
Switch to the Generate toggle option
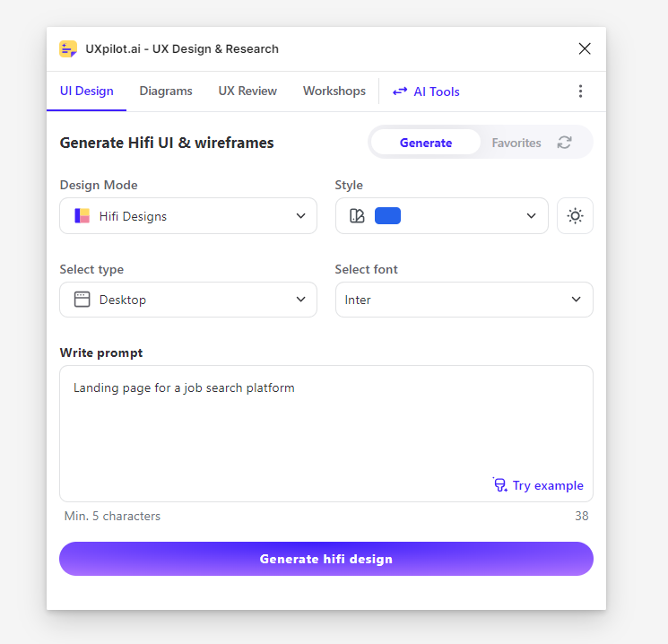coord(426,143)
